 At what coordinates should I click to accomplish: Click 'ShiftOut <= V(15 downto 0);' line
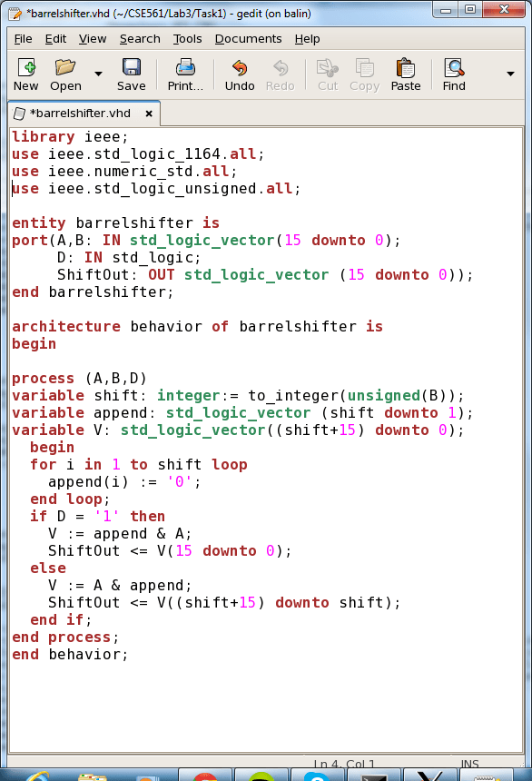(x=170, y=551)
